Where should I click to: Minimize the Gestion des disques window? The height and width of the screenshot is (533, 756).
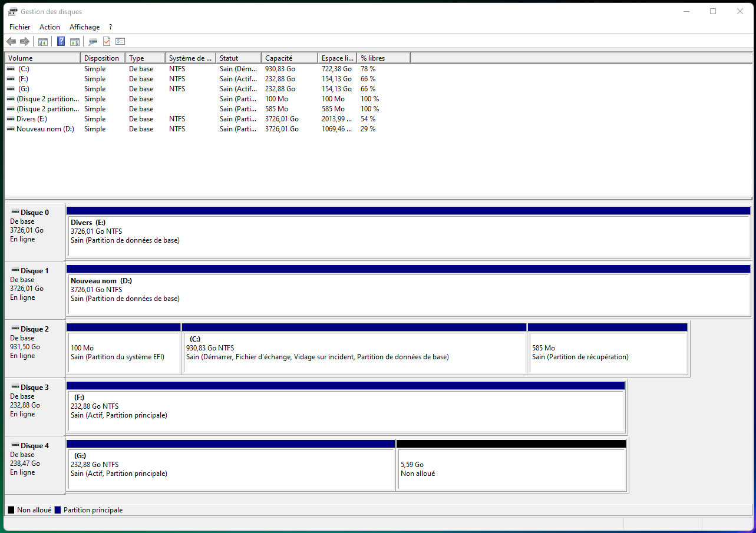pos(686,11)
